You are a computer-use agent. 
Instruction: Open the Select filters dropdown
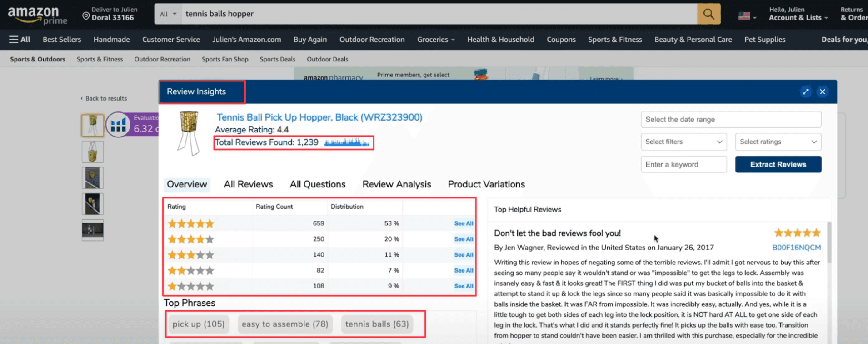tap(684, 142)
